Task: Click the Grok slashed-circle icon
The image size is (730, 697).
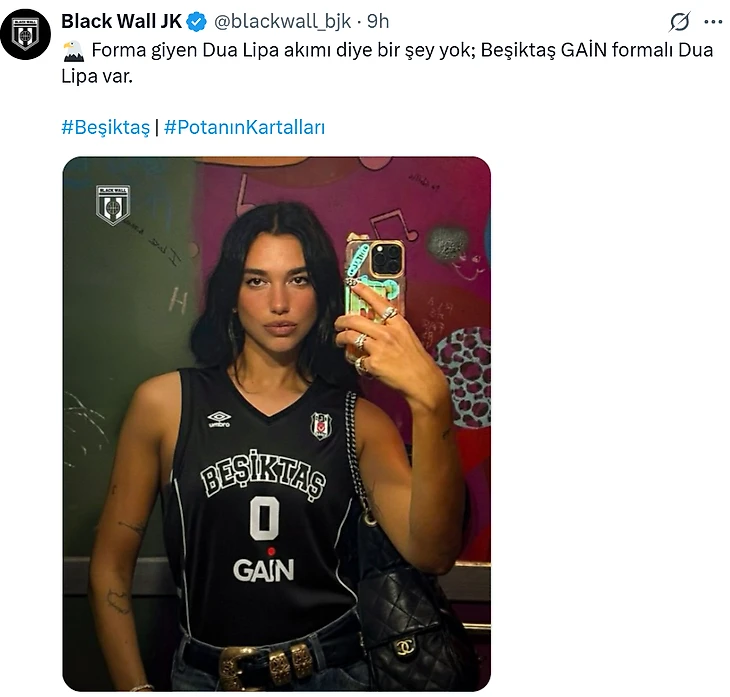Action: (680, 21)
